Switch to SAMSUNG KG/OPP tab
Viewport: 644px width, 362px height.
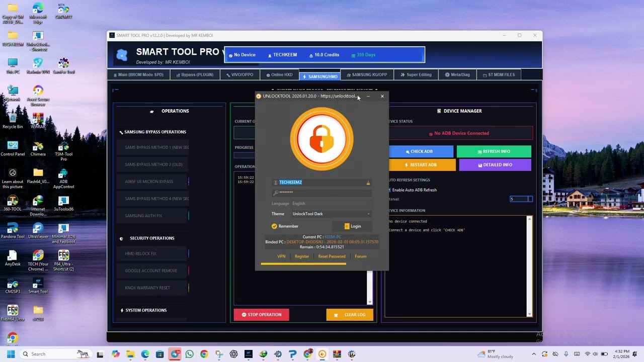pos(367,75)
